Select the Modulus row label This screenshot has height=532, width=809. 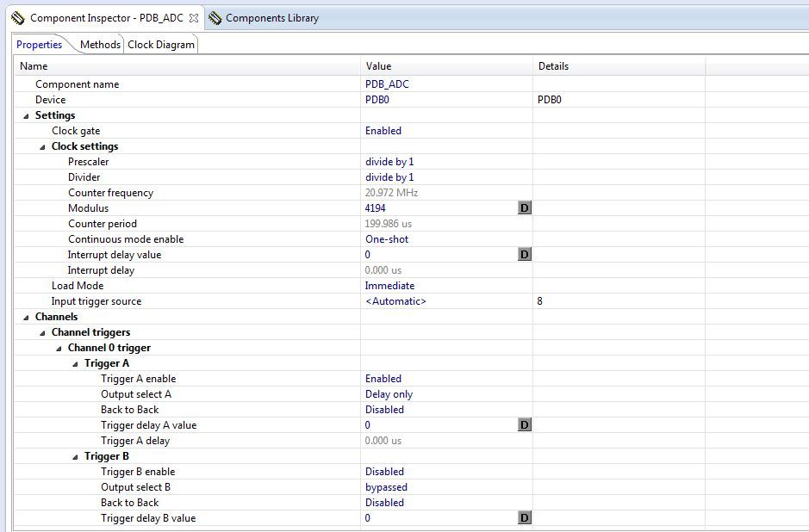point(88,208)
